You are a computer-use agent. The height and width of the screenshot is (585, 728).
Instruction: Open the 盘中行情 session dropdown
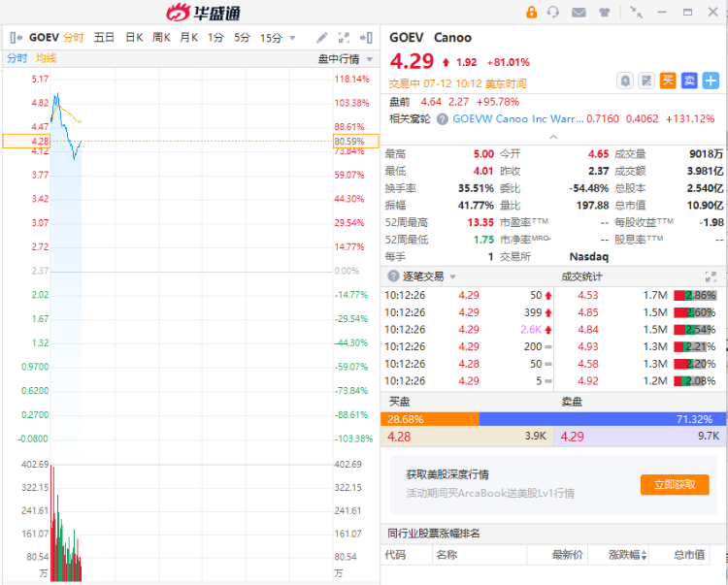[345, 58]
